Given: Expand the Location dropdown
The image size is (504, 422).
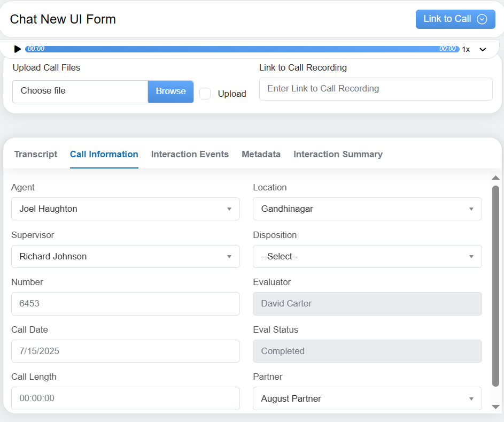Looking at the screenshot, I should coord(367,209).
